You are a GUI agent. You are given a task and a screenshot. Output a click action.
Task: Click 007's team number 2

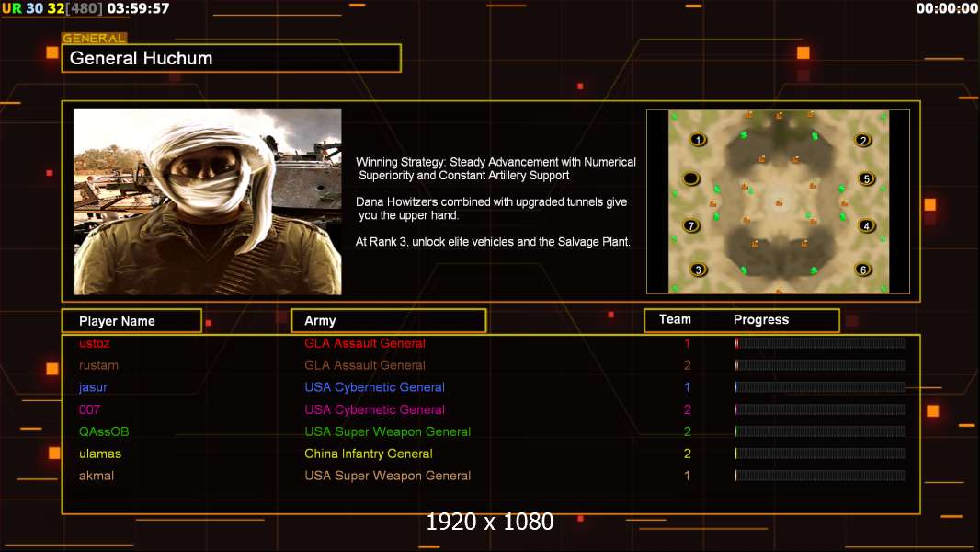(x=687, y=409)
